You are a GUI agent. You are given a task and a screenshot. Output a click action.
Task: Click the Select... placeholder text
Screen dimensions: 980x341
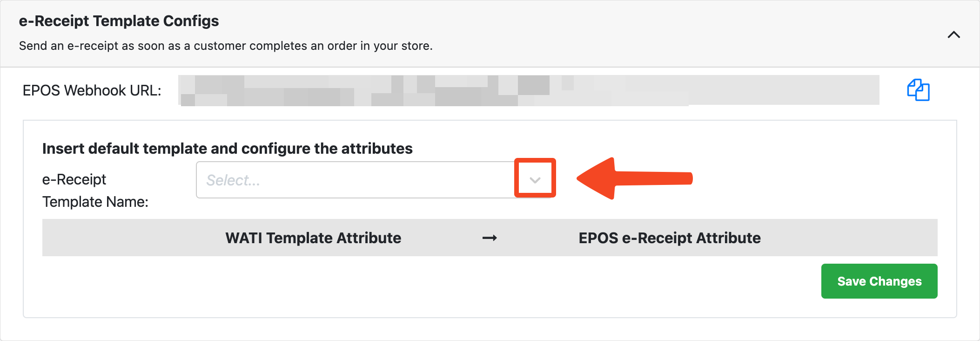(x=233, y=180)
